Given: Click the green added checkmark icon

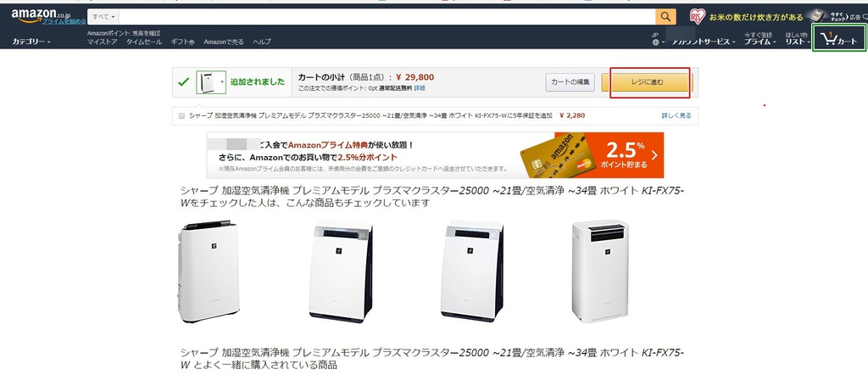Looking at the screenshot, I should [184, 82].
